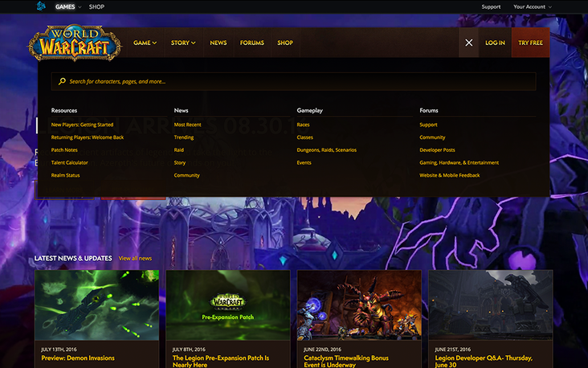Close the search overlay with X

469,43
